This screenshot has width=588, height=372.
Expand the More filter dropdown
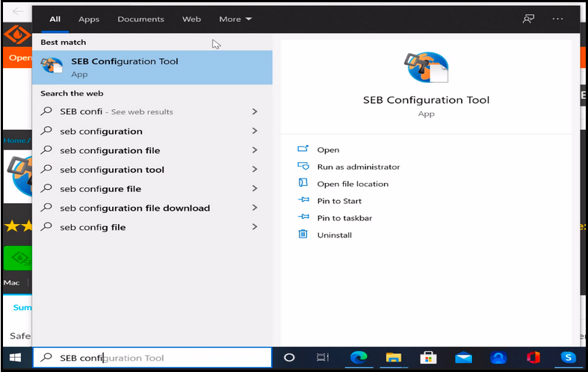tap(235, 19)
